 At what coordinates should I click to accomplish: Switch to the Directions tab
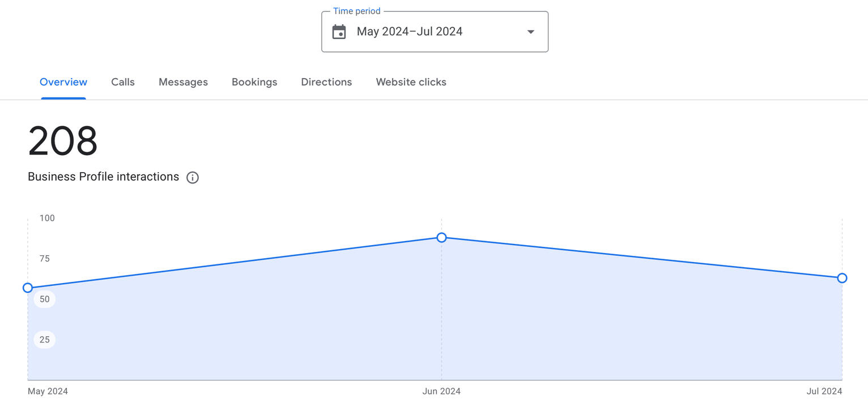coord(326,82)
